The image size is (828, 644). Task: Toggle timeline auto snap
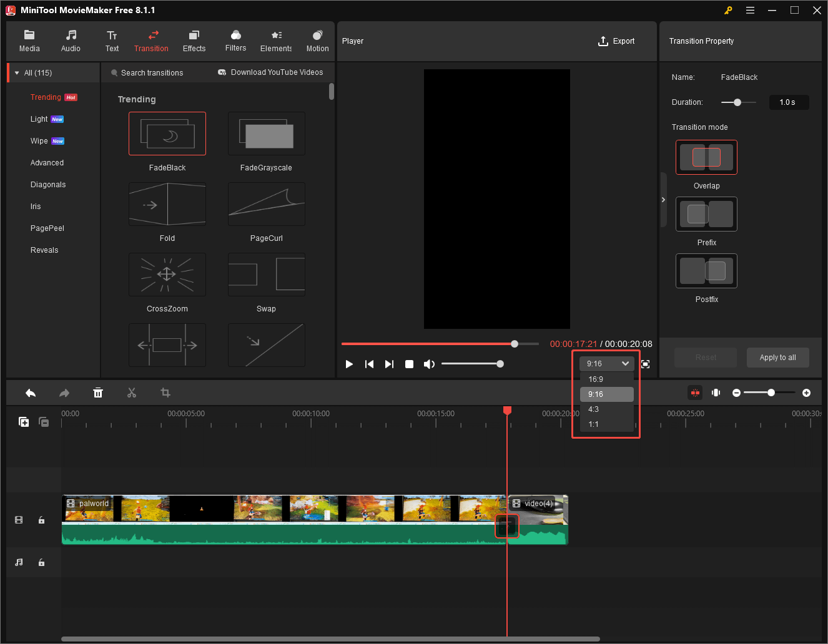point(695,393)
